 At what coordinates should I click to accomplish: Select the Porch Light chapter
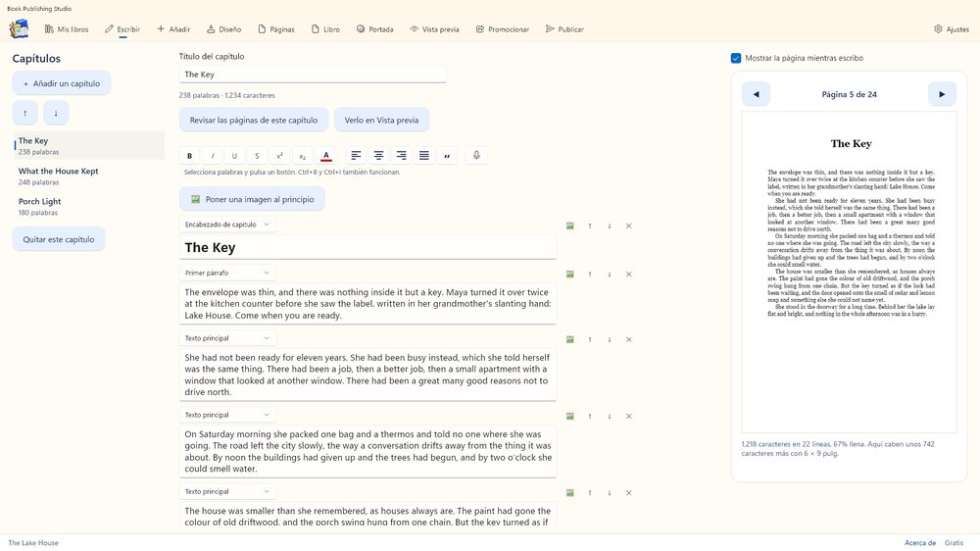89,207
